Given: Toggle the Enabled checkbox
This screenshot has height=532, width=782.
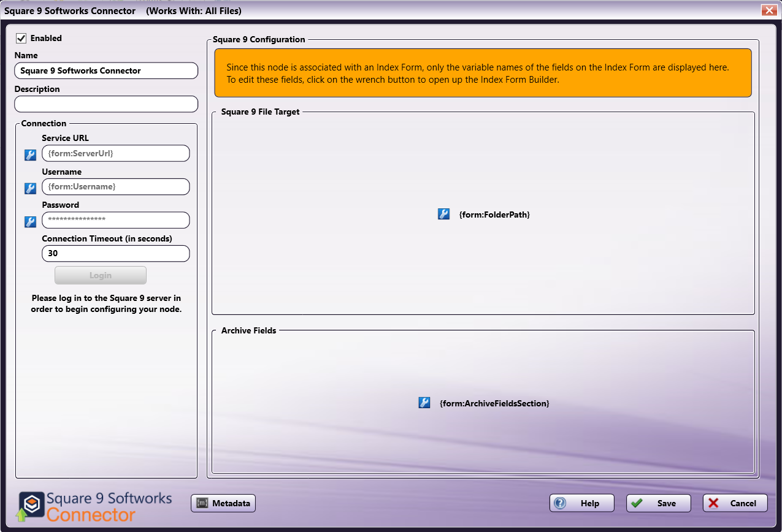Looking at the screenshot, I should coord(21,38).
